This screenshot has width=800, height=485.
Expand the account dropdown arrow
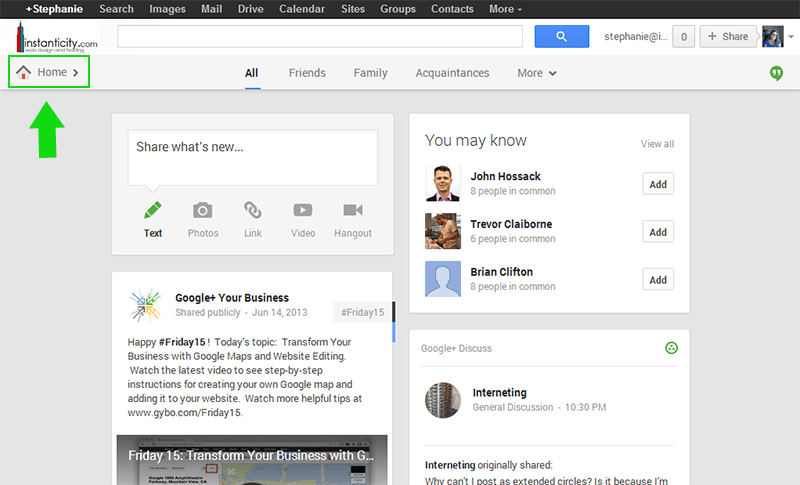click(791, 37)
